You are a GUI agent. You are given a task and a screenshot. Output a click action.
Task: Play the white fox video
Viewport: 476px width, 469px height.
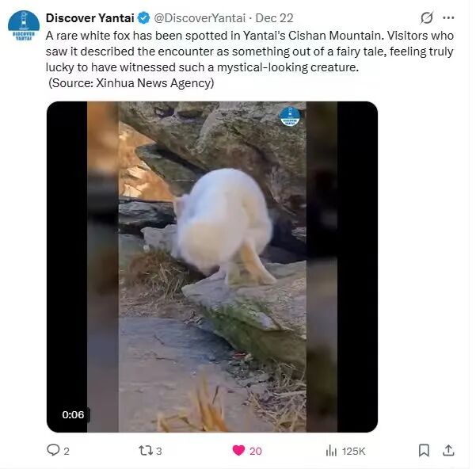tap(212, 267)
